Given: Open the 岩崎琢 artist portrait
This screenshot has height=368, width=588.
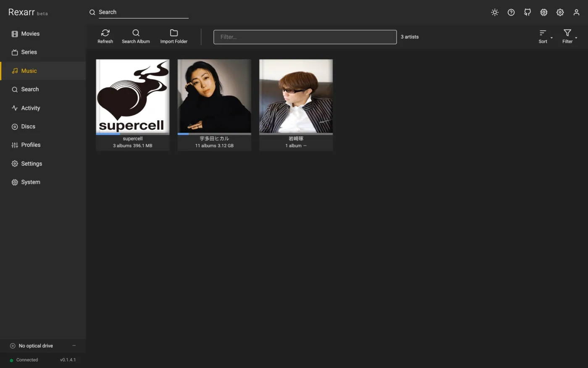Looking at the screenshot, I should tap(296, 96).
